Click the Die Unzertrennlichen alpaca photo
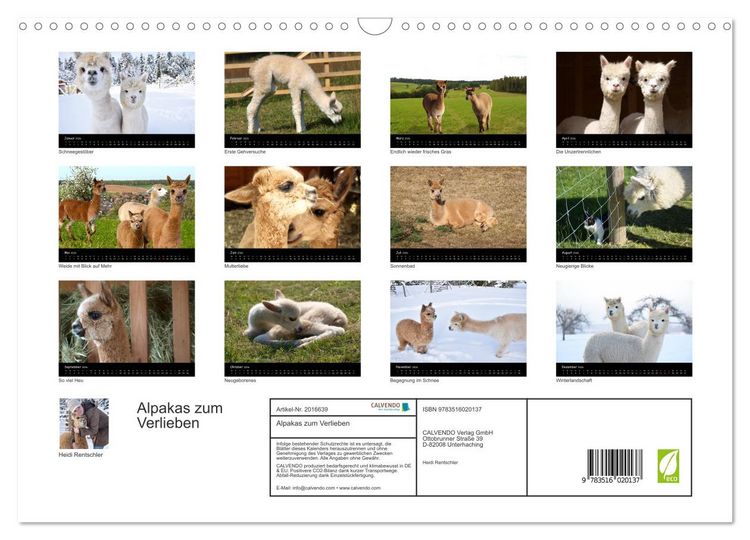This screenshot has height=540, width=750. click(x=624, y=99)
